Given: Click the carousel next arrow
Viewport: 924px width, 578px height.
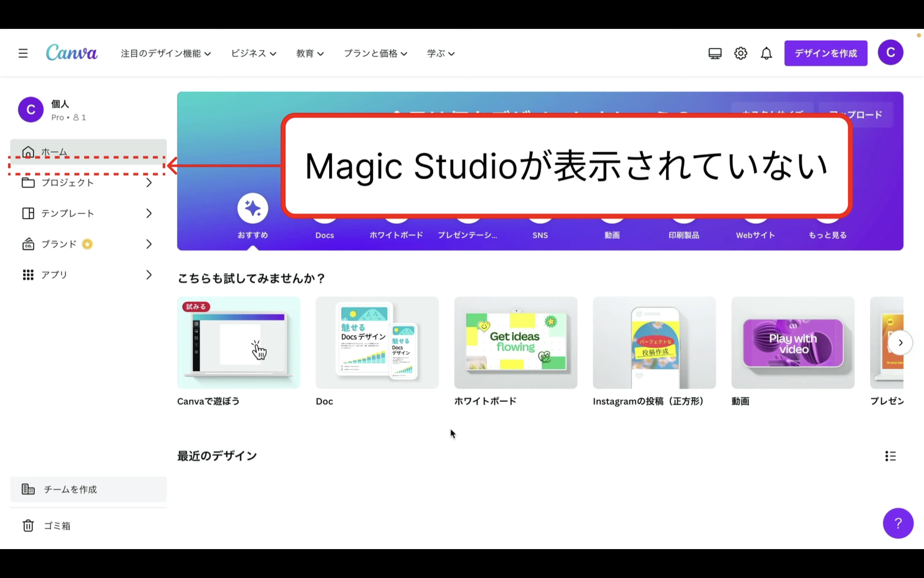Looking at the screenshot, I should tap(900, 343).
